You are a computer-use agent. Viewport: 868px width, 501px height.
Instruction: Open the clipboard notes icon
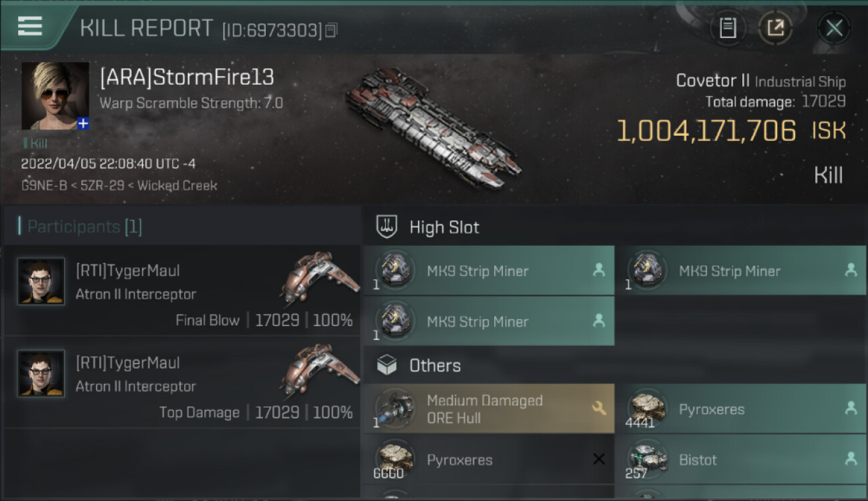coord(728,28)
